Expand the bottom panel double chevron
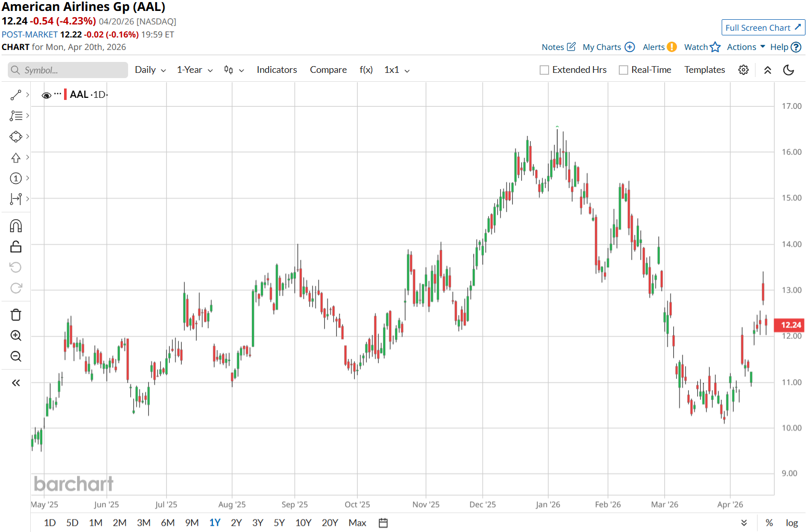 click(x=744, y=523)
